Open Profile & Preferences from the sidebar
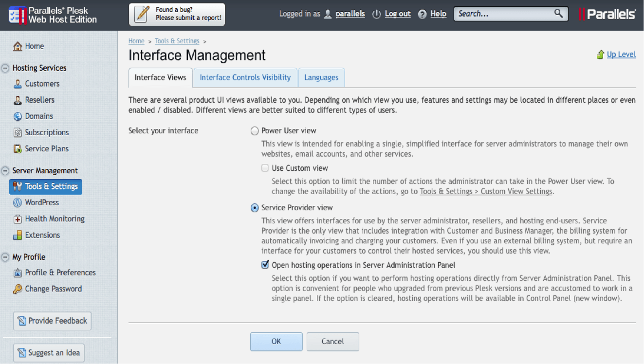 tap(60, 273)
